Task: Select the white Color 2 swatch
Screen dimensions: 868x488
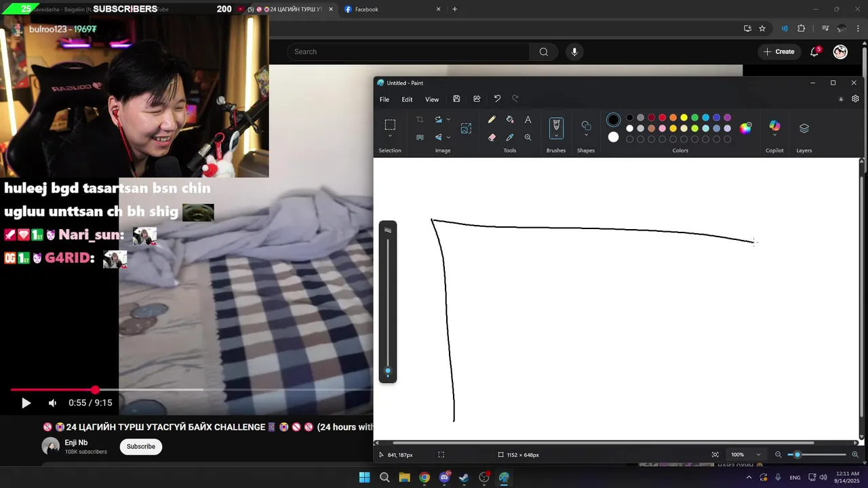Action: tap(613, 137)
